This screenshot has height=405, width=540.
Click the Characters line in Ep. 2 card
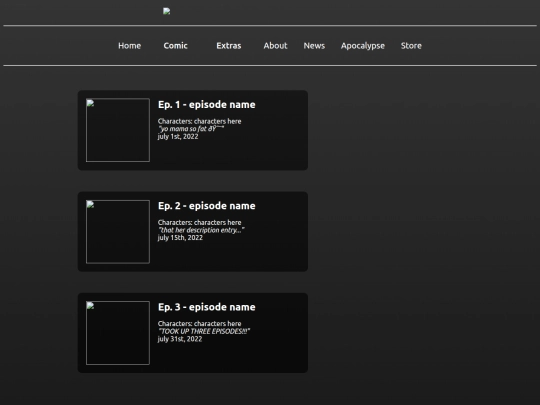pyautogui.click(x=199, y=222)
